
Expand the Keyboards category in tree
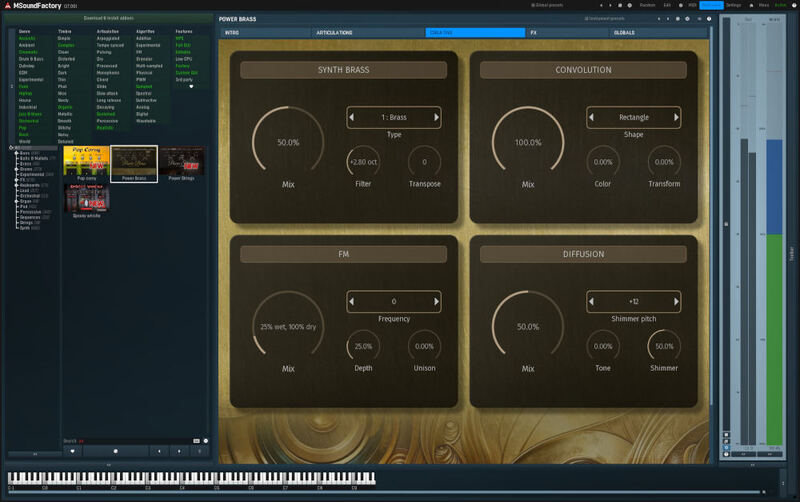(x=15, y=185)
